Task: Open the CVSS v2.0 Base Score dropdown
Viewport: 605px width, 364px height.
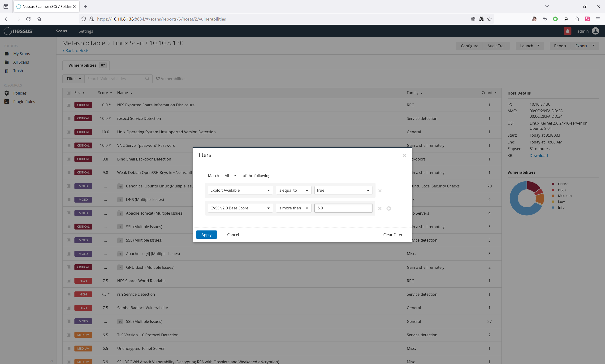Action: tap(240, 208)
